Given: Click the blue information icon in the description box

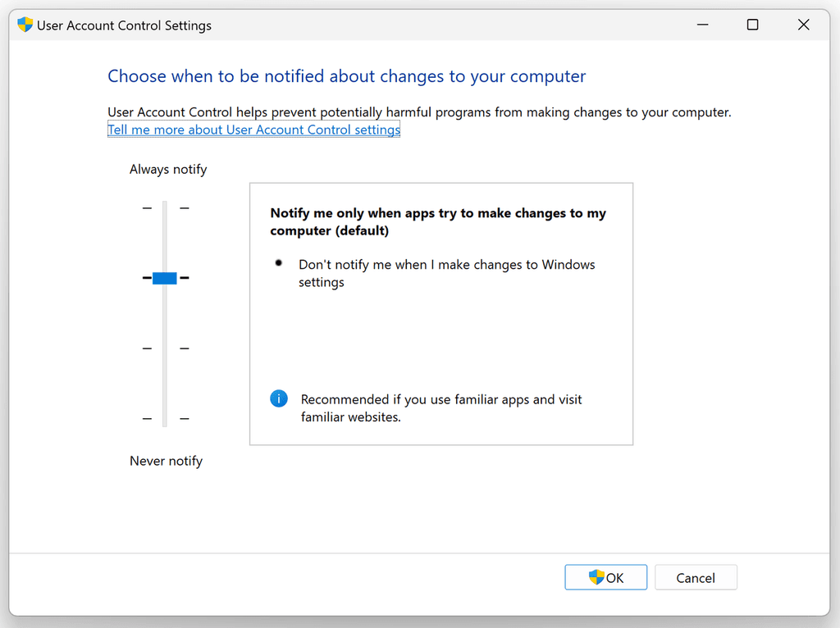Looking at the screenshot, I should coord(278,398).
